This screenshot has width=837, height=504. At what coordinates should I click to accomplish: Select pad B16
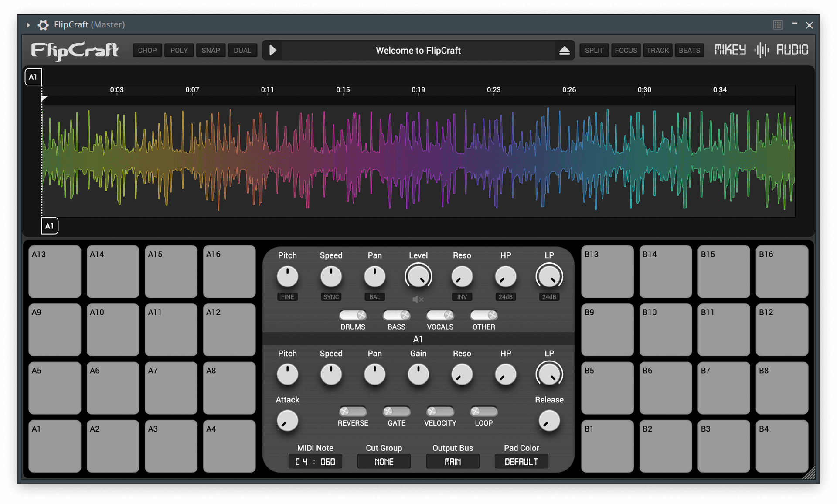click(782, 272)
